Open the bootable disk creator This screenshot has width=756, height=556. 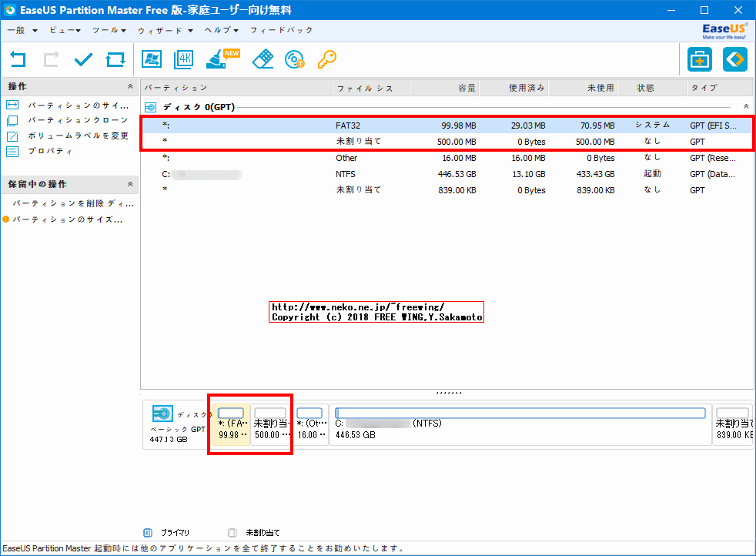coord(294,59)
